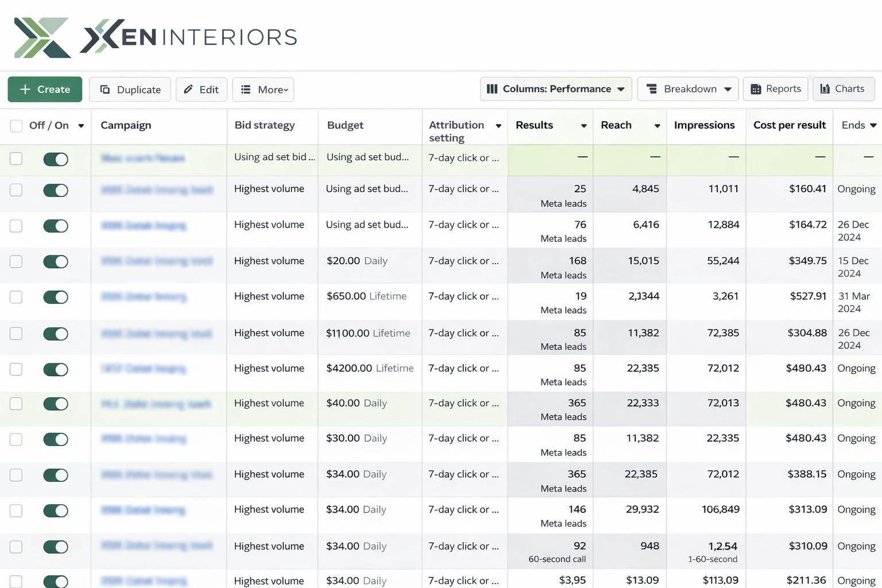Click the '168' Meta leads result
This screenshot has width=882, height=588.
578,261
